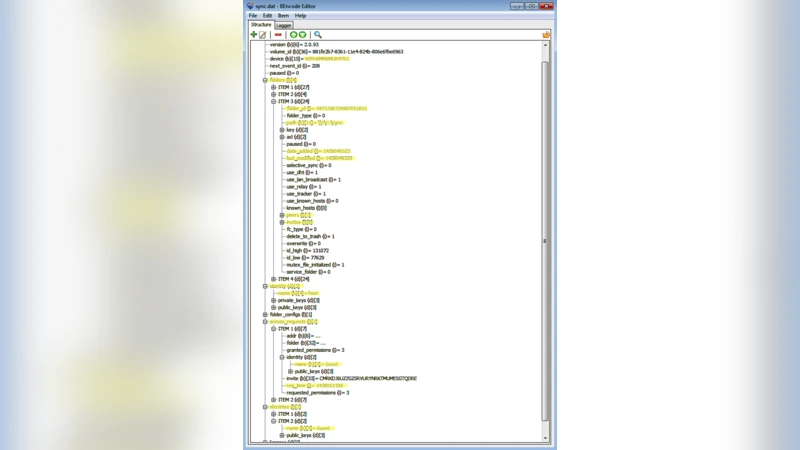Click the vertical scrollbar down arrow
This screenshot has width=800, height=450.
coord(545,438)
